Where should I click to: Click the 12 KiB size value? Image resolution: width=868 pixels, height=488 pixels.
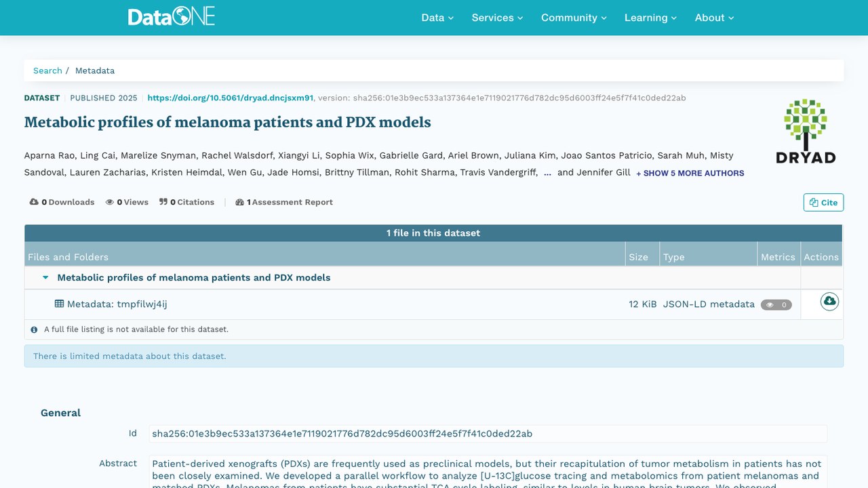643,304
